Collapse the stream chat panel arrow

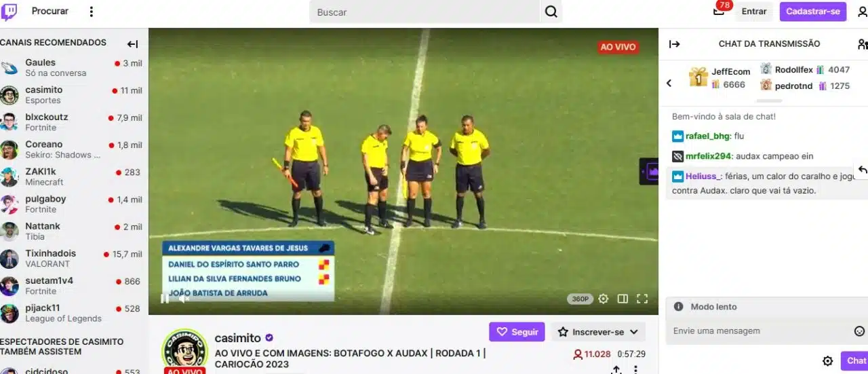[674, 44]
